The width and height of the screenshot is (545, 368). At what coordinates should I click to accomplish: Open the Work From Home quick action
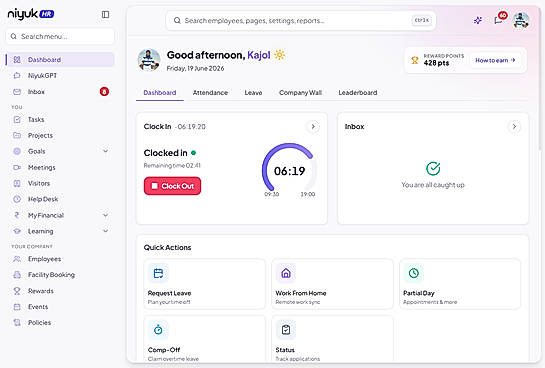point(332,284)
